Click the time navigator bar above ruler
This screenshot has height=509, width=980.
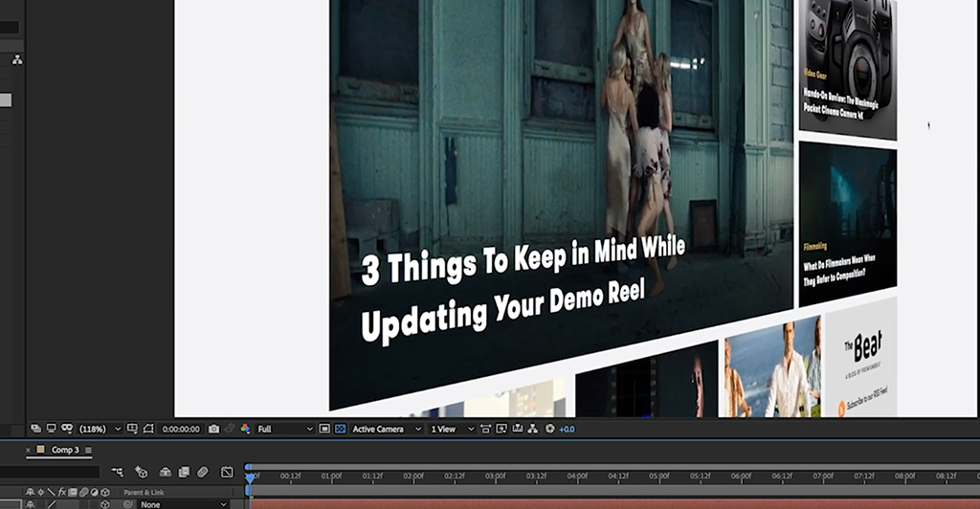click(x=612, y=467)
